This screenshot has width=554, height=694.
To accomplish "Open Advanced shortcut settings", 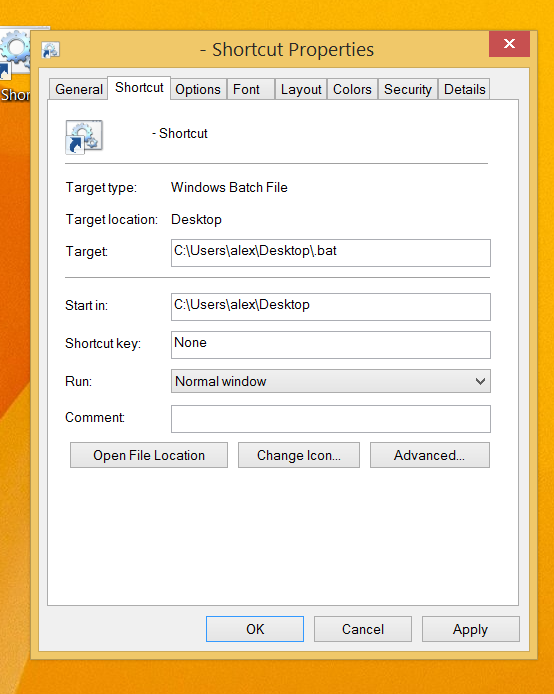I will point(430,455).
